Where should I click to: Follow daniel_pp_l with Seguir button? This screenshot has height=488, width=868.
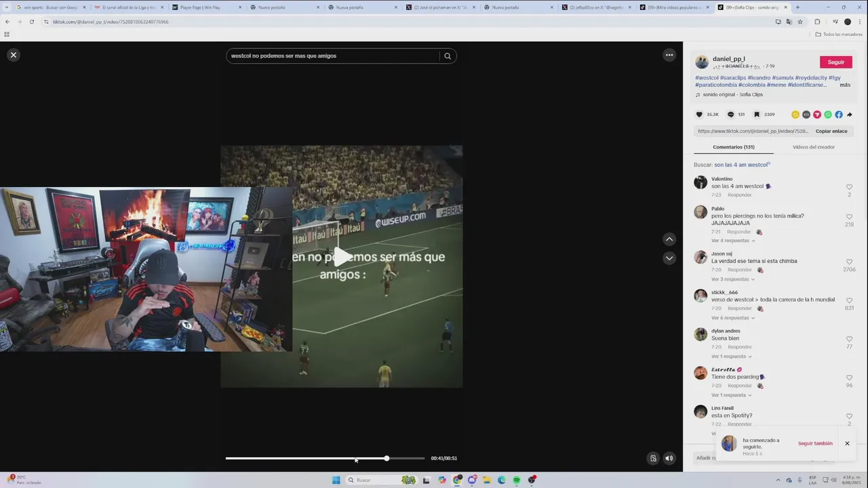click(x=836, y=62)
